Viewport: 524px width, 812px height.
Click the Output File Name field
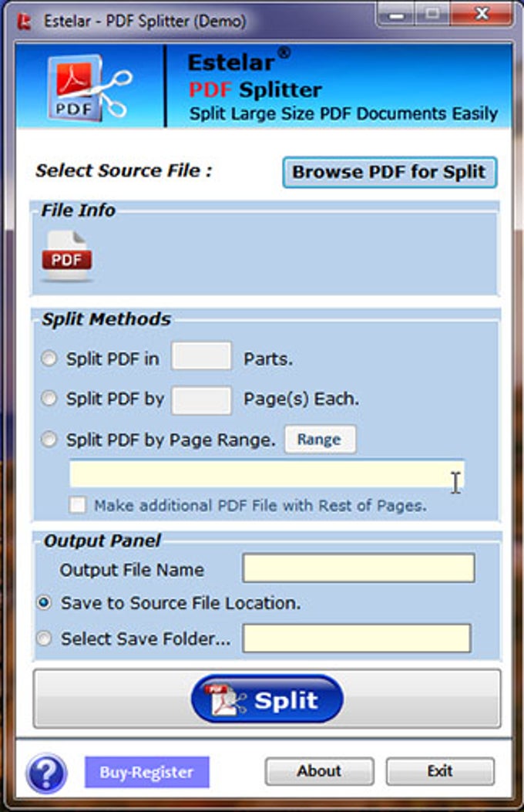[358, 568]
